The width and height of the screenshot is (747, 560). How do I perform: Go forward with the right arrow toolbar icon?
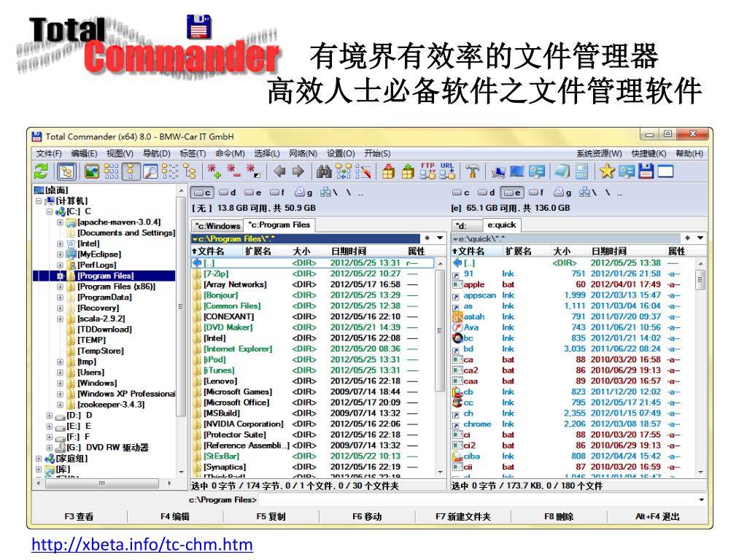[298, 171]
